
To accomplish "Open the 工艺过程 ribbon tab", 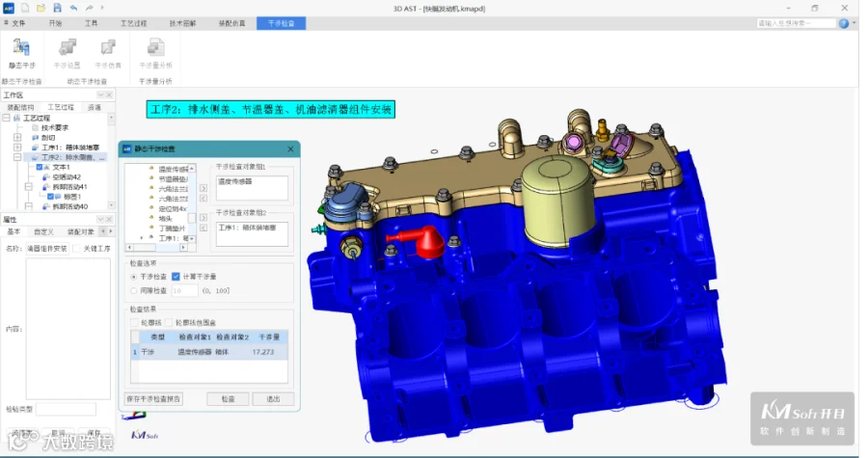I will 134,23.
